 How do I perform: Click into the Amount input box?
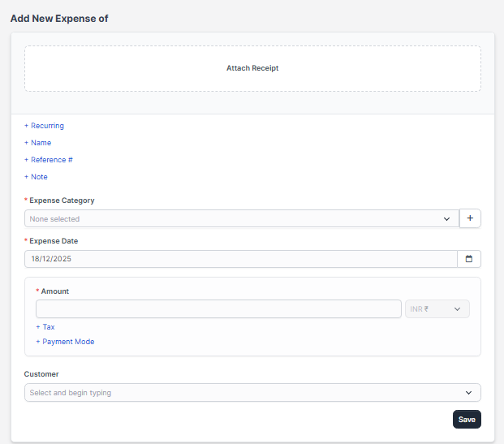(218, 309)
